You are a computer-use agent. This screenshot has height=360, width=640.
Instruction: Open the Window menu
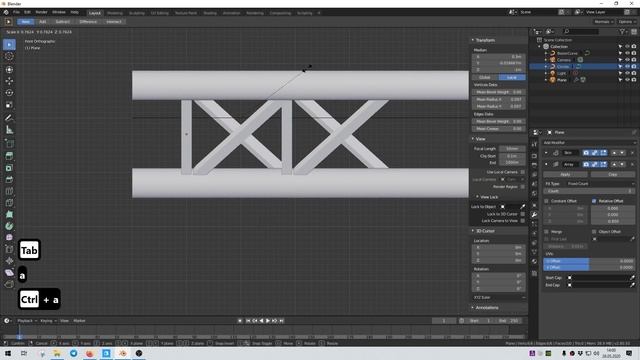(59, 13)
